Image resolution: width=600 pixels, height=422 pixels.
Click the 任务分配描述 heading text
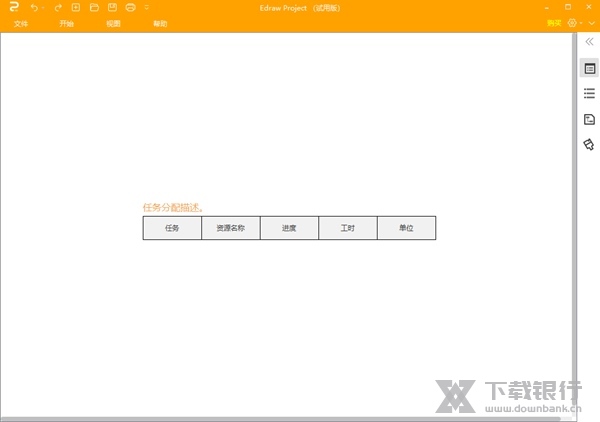pos(173,208)
